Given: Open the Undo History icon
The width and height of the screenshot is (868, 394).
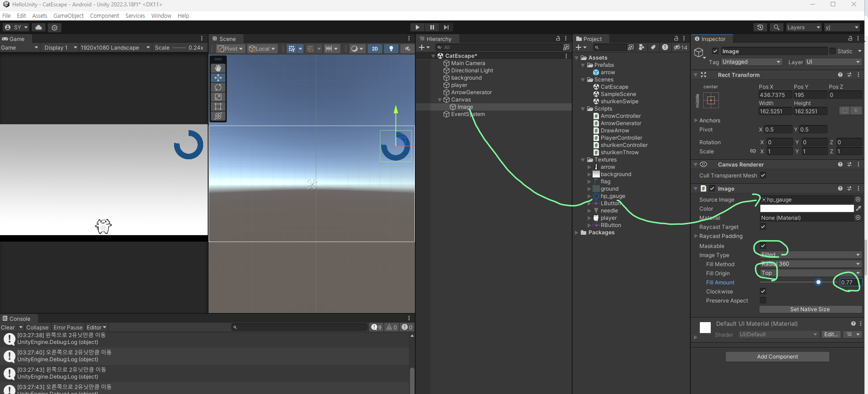Looking at the screenshot, I should [x=760, y=27].
